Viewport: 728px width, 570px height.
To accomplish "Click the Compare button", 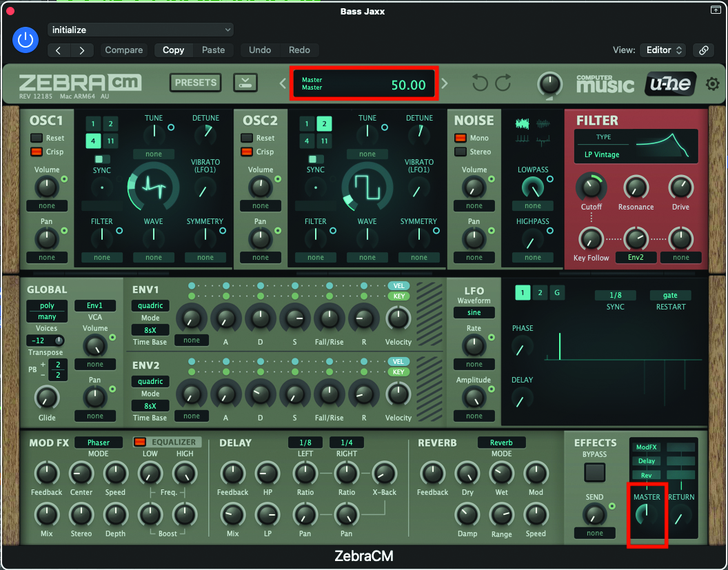I will pos(124,50).
